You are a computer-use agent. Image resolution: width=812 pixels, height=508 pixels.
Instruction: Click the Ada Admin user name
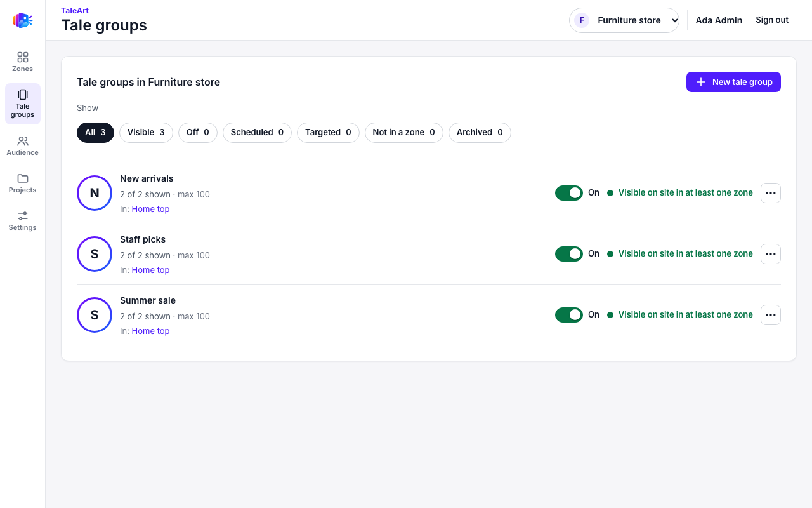[x=719, y=20]
